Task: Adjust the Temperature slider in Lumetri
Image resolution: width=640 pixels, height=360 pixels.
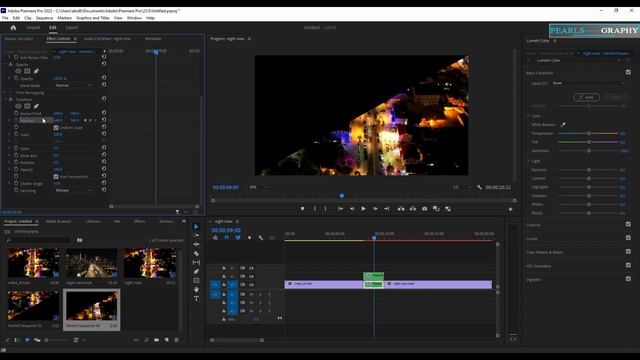Action: pos(589,133)
